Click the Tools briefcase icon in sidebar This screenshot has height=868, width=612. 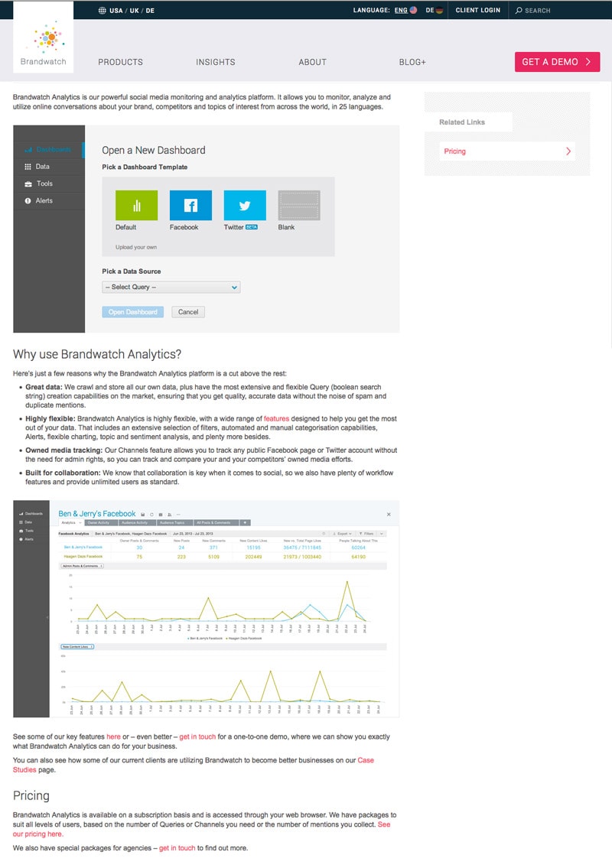28,184
